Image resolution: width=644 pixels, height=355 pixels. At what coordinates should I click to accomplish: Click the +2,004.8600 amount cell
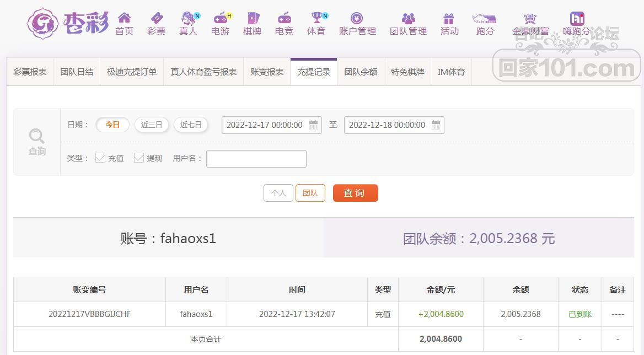[x=441, y=314]
